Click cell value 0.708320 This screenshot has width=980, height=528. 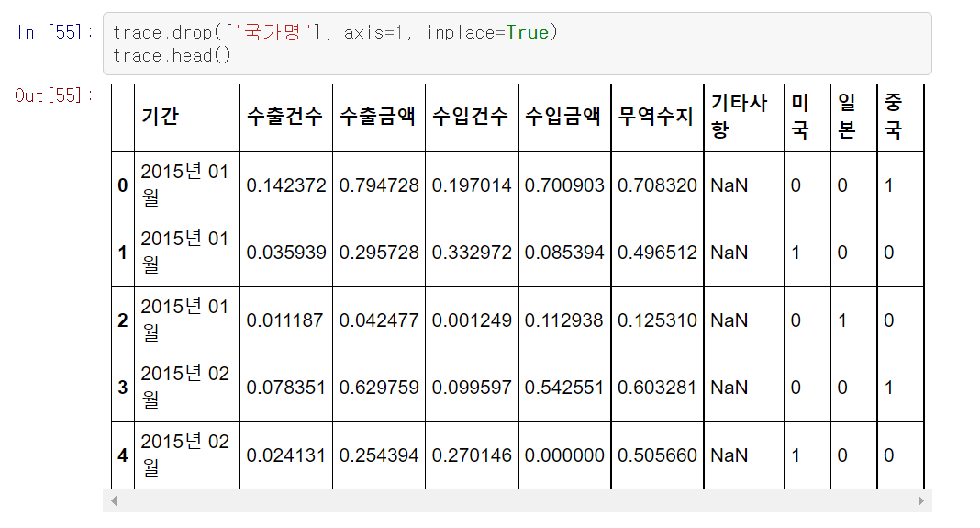(658, 185)
